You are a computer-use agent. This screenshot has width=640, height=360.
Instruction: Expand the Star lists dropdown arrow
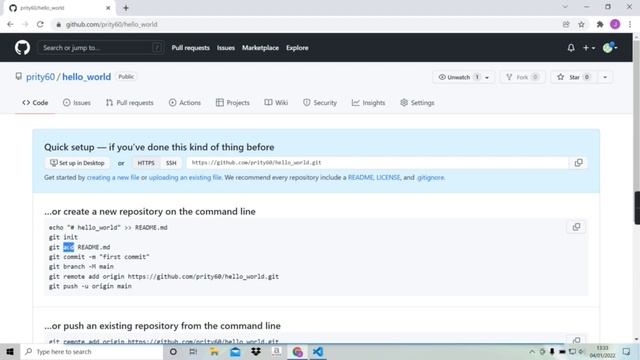pos(605,77)
